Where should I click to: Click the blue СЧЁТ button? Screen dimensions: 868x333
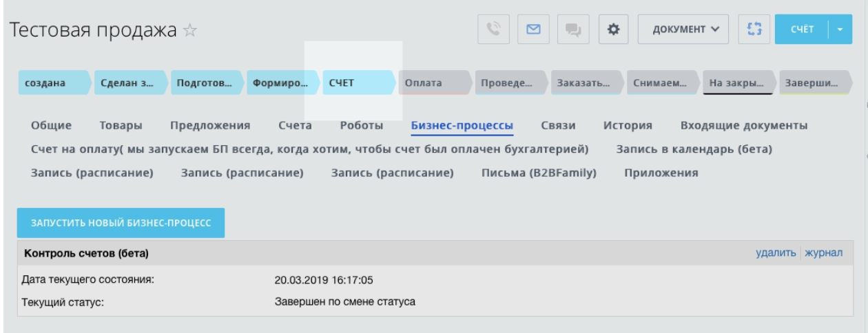coord(801,30)
